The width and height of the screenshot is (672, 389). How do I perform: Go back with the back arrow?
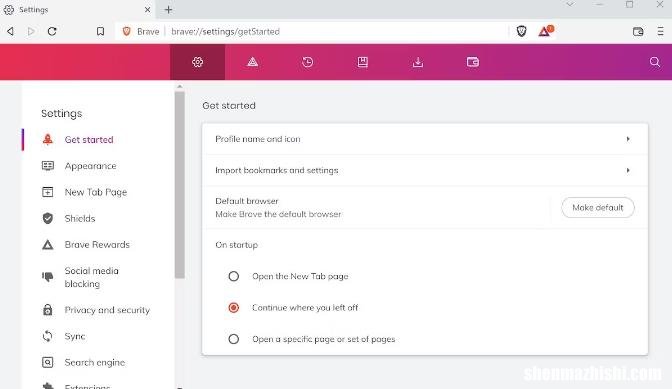tap(10, 31)
